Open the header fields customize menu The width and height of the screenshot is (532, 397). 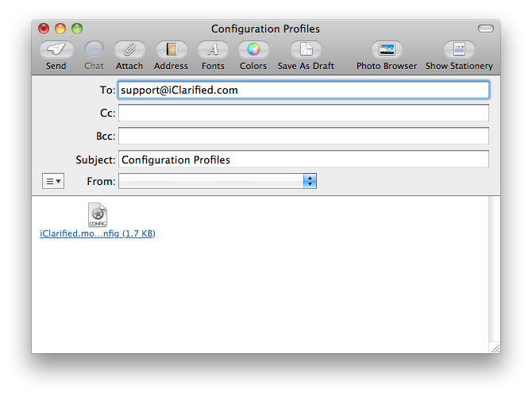point(53,182)
